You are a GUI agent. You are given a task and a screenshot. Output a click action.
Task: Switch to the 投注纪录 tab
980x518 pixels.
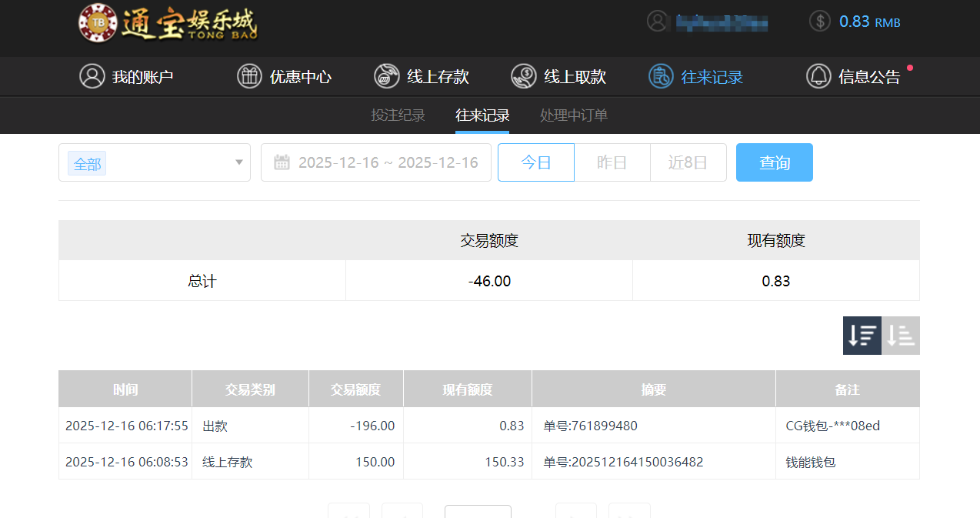coord(398,115)
